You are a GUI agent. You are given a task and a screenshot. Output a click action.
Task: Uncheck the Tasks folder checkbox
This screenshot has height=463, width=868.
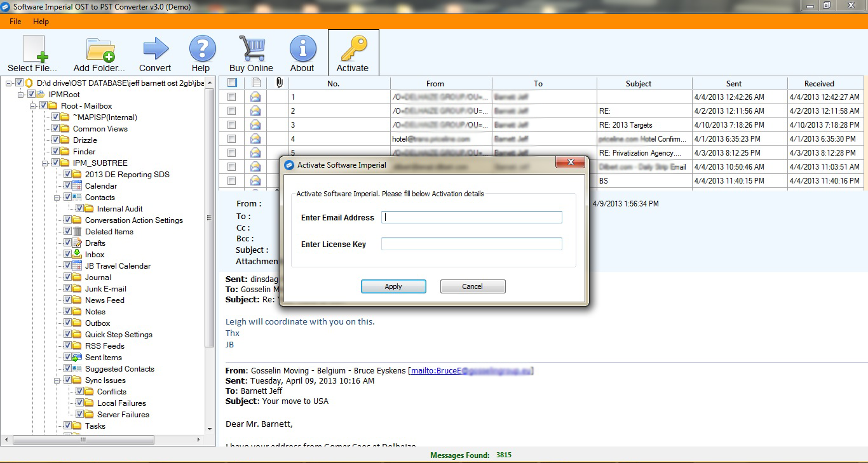67,426
